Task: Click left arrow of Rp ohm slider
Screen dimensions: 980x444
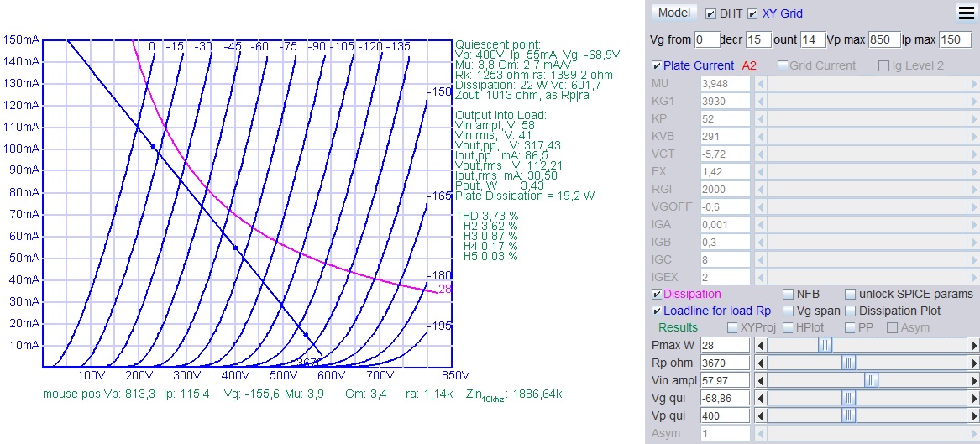Action: point(761,363)
